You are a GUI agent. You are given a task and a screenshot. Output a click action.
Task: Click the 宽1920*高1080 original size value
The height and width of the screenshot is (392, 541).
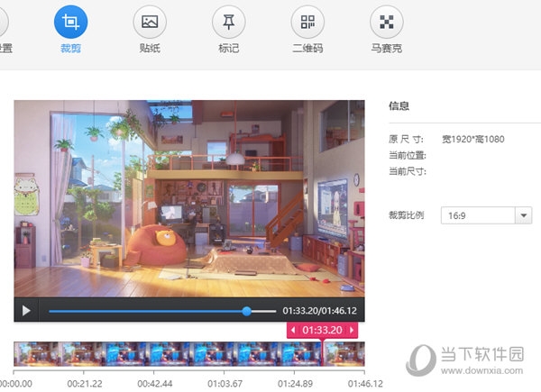click(473, 139)
